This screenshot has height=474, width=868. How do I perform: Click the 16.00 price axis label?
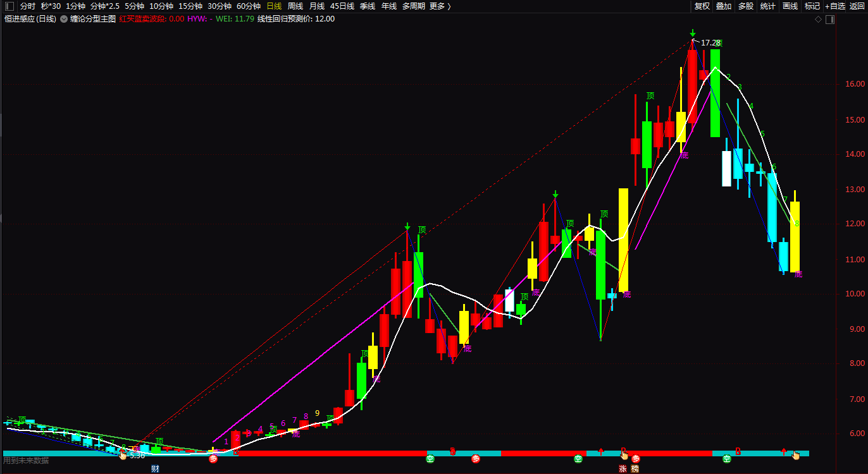pos(855,84)
